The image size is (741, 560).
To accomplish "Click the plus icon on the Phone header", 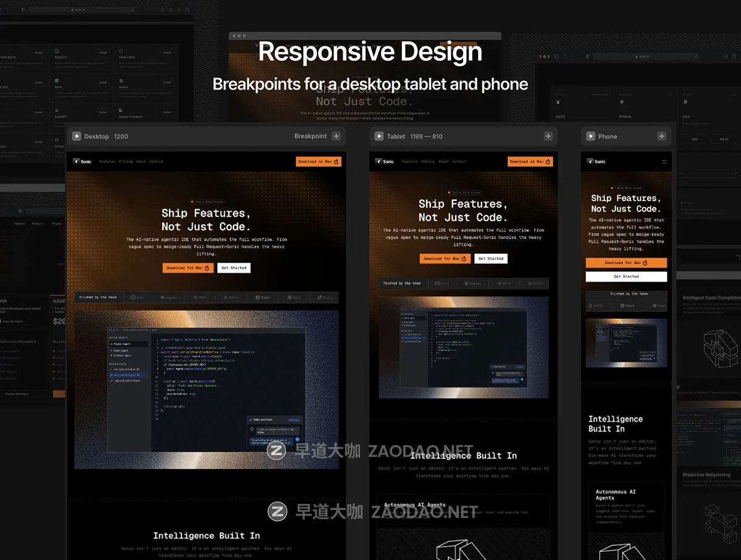I will (x=661, y=136).
